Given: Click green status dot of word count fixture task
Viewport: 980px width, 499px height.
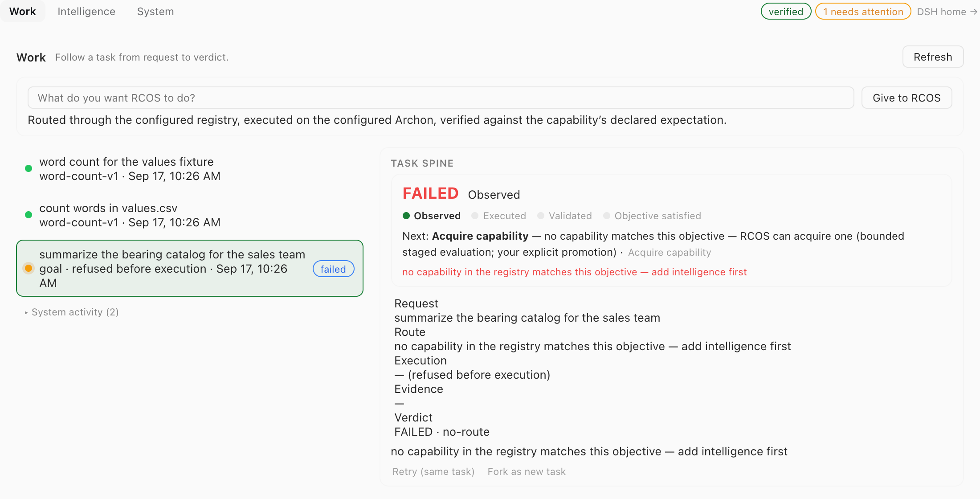Looking at the screenshot, I should (29, 168).
